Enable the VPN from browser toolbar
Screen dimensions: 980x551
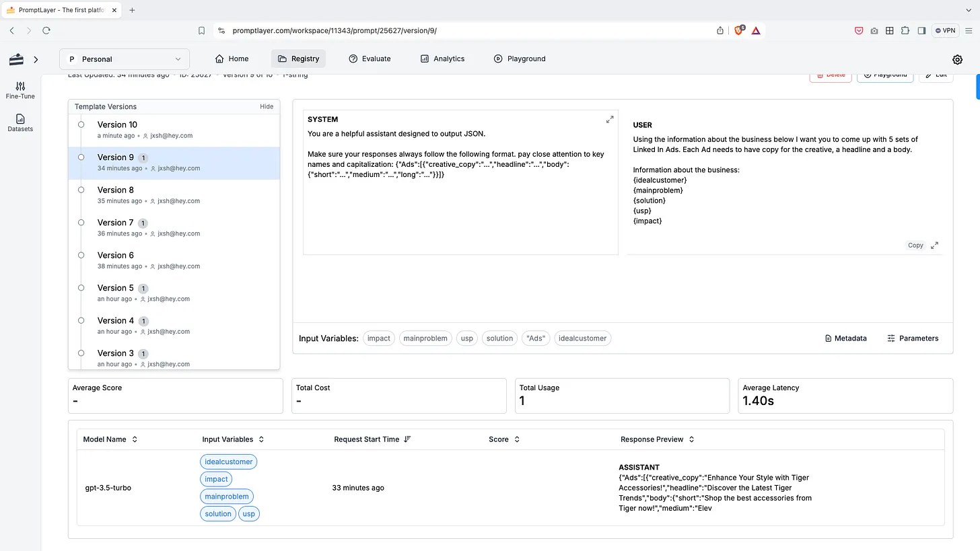point(945,30)
